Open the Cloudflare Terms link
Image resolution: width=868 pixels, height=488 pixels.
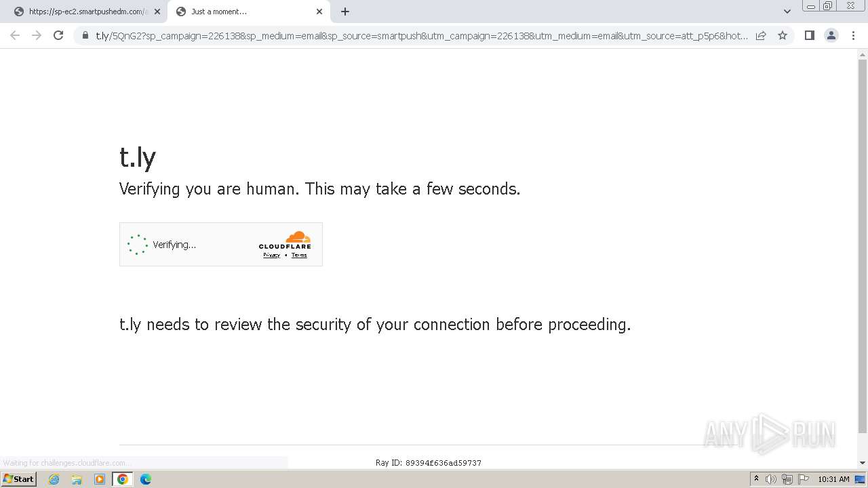299,256
